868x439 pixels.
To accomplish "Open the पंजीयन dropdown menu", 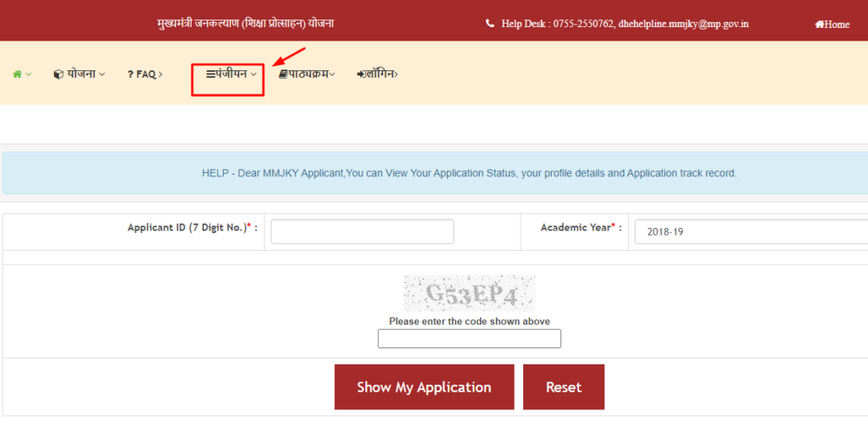I will coord(231,74).
